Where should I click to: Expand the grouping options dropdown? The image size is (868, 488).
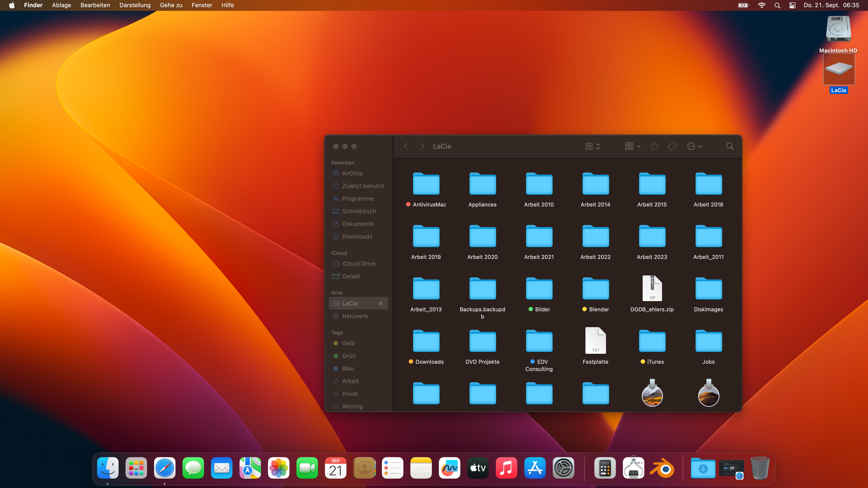click(x=632, y=146)
